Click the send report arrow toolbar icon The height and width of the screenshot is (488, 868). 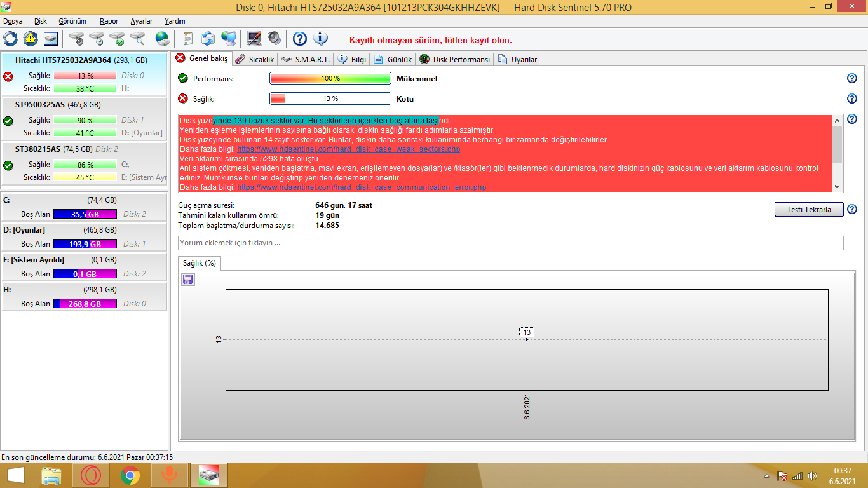[x=208, y=39]
